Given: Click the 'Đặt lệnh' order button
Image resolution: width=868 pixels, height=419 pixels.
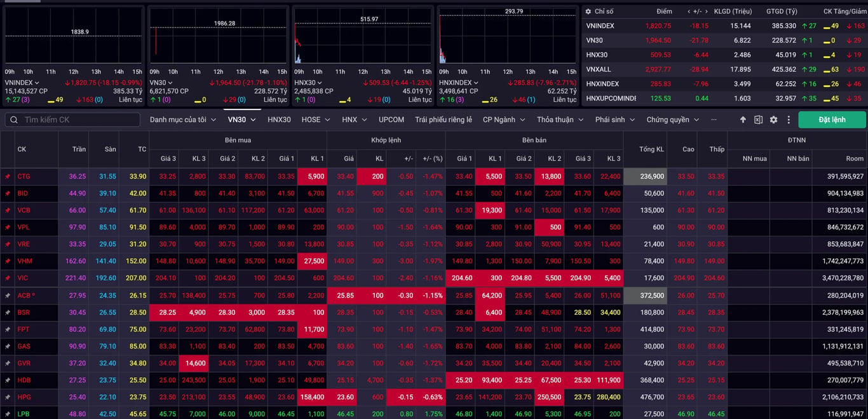Looking at the screenshot, I should click(x=832, y=120).
